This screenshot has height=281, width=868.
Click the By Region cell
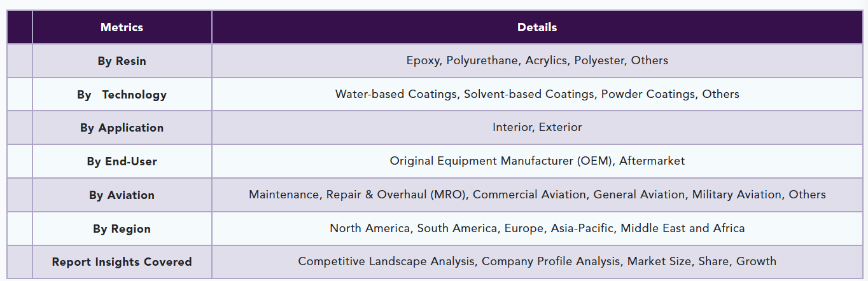coord(122,229)
